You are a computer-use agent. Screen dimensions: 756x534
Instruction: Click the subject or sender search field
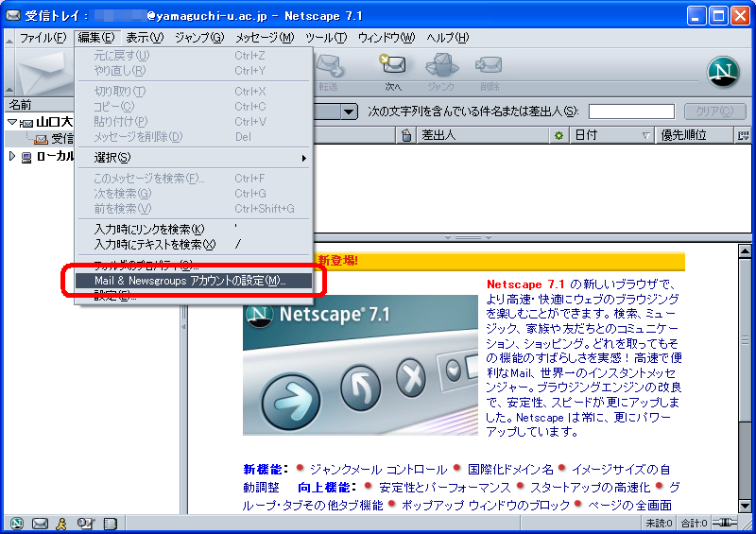pos(631,112)
